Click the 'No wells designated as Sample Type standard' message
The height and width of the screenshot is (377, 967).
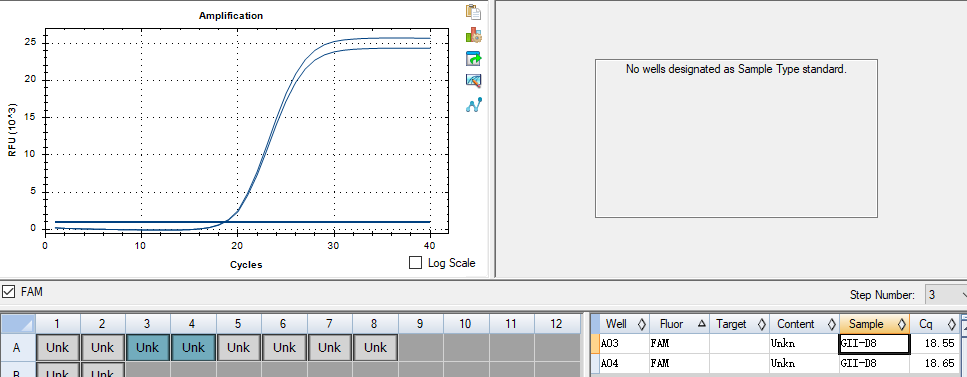[x=736, y=69]
